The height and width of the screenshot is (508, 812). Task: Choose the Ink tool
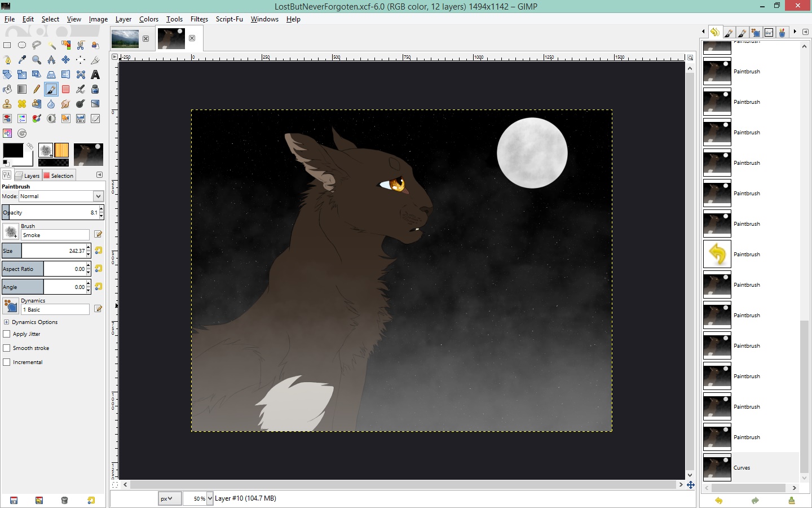click(x=95, y=89)
